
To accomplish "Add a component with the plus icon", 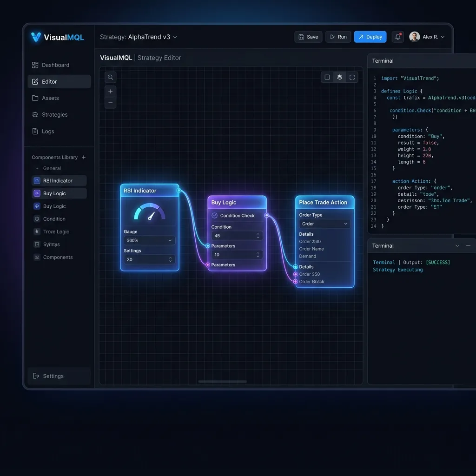I will (84, 157).
